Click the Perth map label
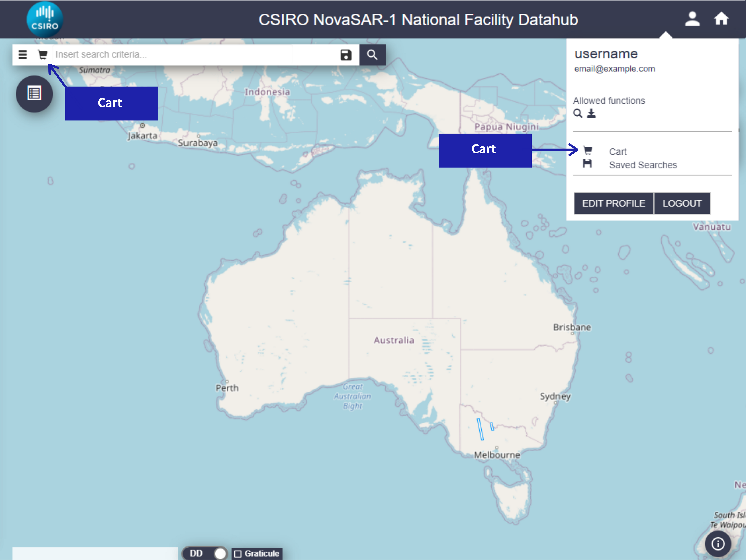 (227, 388)
